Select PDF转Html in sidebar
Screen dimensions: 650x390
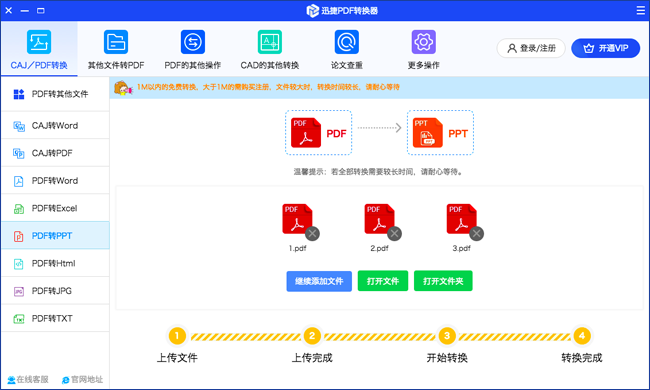pos(55,264)
